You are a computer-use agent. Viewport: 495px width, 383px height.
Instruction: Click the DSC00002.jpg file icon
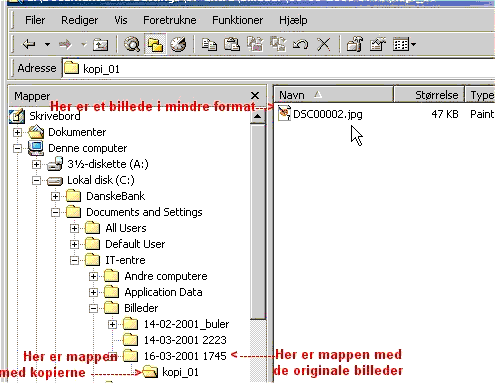284,113
